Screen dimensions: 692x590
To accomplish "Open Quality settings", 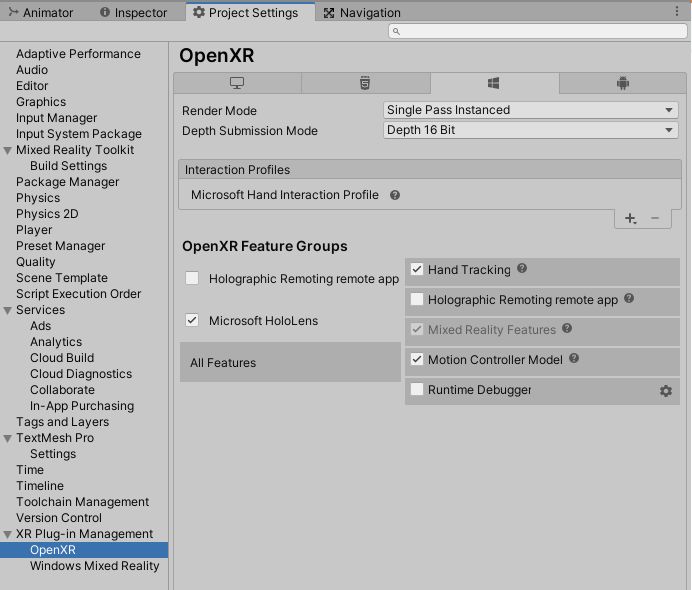I will coord(36,262).
